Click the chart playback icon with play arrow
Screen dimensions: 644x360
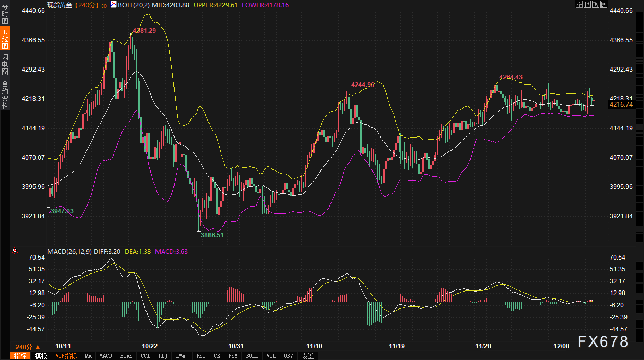click(x=595, y=4)
